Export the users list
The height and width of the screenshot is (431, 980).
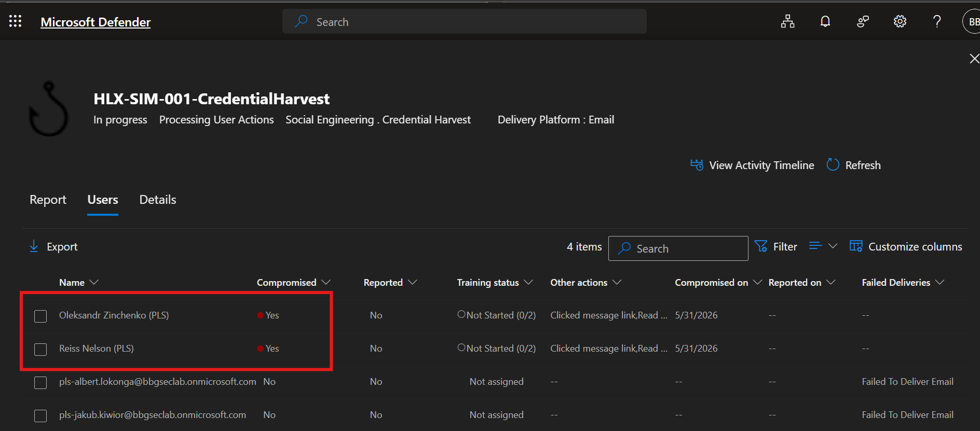coord(53,247)
